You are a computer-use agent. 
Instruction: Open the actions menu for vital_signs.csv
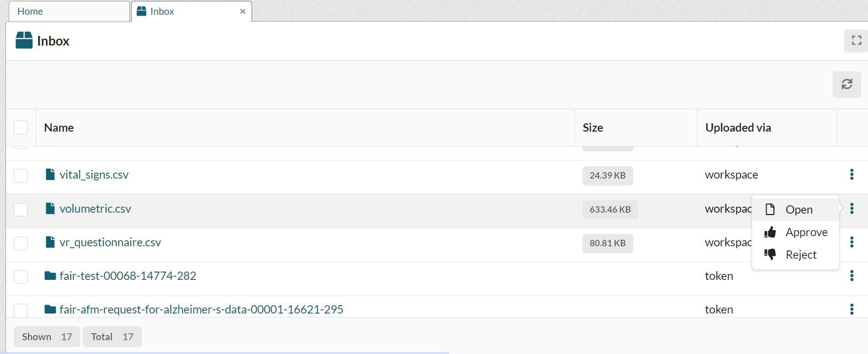851,174
